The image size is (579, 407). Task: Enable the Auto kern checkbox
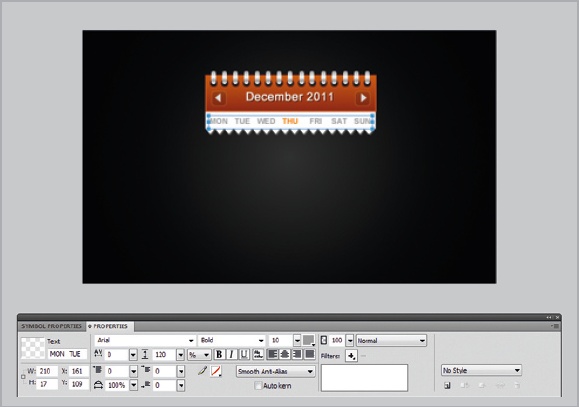[258, 386]
